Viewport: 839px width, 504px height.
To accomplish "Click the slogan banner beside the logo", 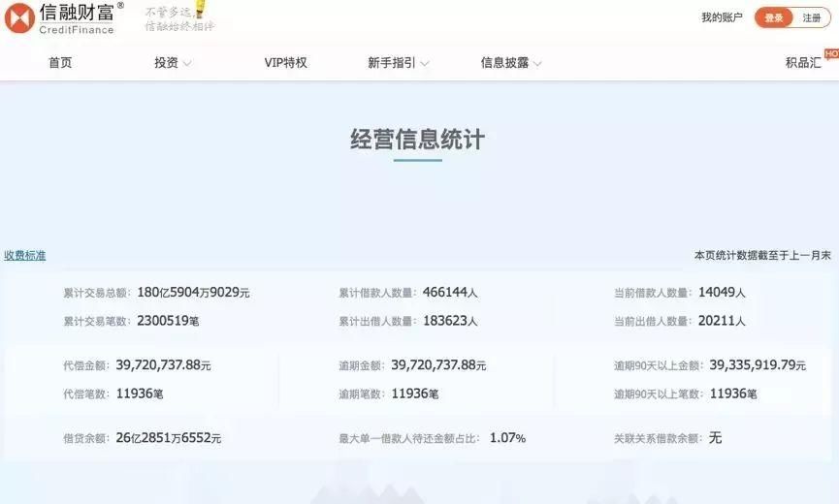I will pyautogui.click(x=179, y=17).
